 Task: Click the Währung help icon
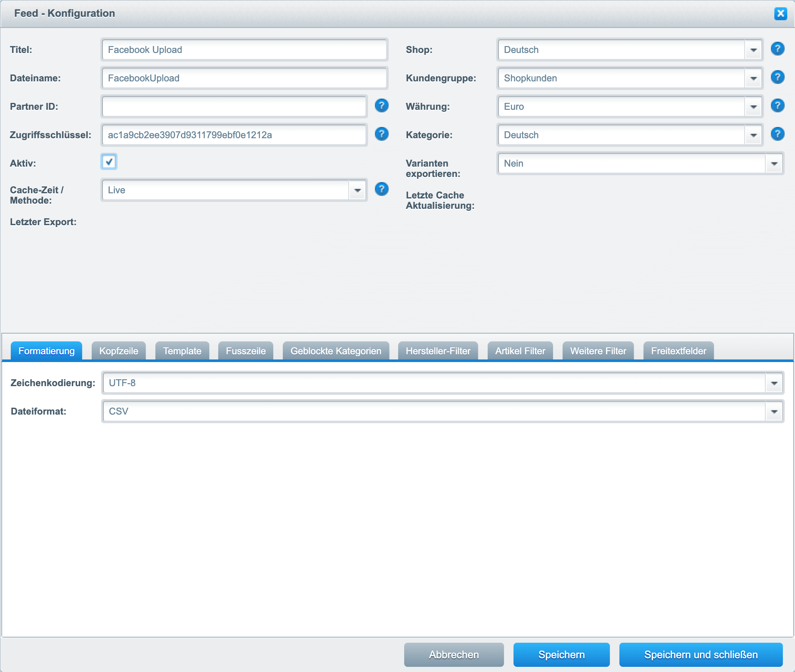[x=777, y=105]
